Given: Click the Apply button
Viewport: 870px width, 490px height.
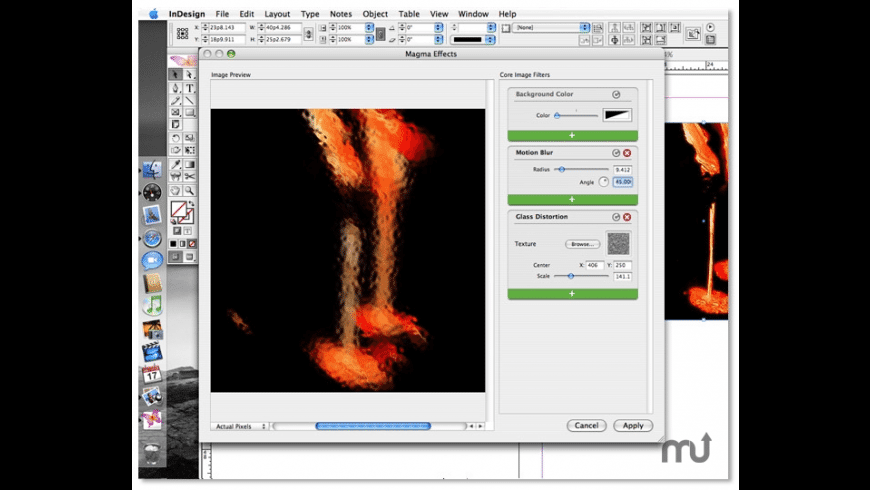Looking at the screenshot, I should [x=633, y=425].
